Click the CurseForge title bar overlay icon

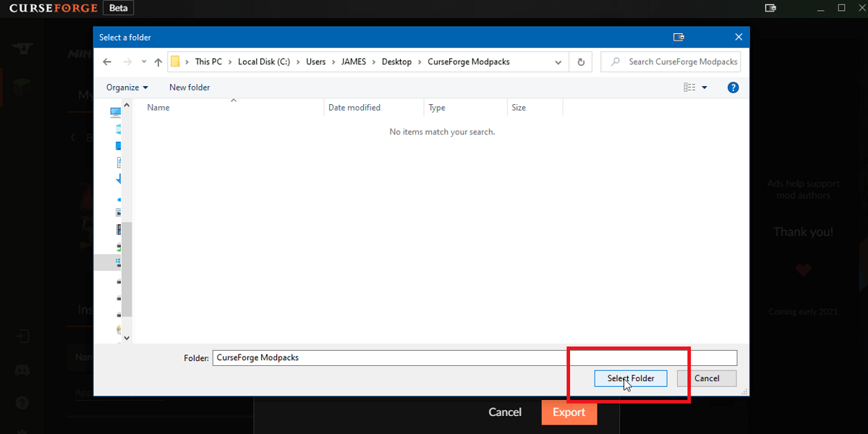coord(770,8)
